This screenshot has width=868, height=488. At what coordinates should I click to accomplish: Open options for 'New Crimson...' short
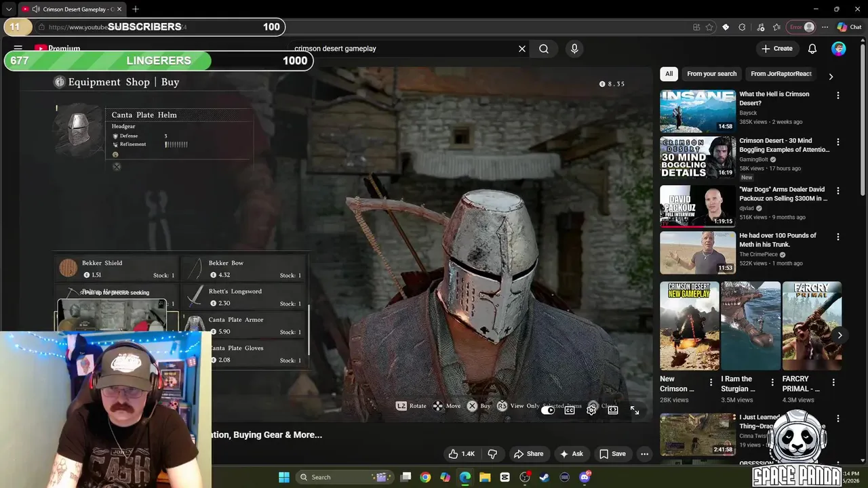pos(711,383)
